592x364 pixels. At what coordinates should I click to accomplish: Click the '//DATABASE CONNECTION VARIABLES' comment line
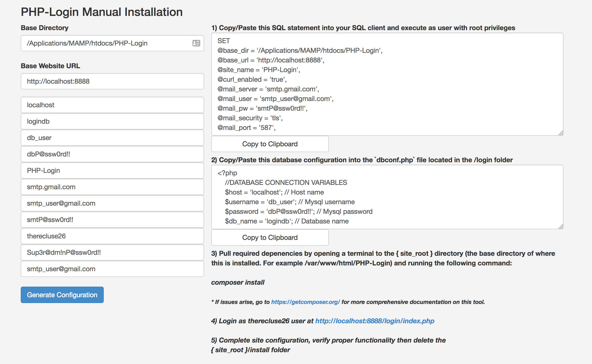pos(286,182)
